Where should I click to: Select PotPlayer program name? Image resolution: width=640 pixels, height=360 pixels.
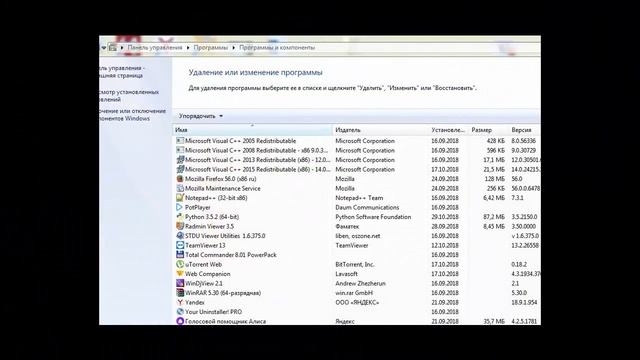(x=198, y=207)
